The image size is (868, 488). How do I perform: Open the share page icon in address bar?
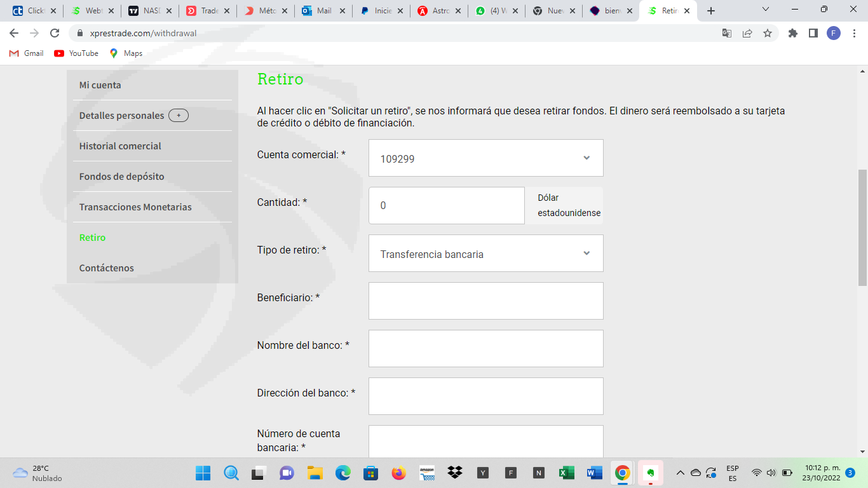point(747,33)
